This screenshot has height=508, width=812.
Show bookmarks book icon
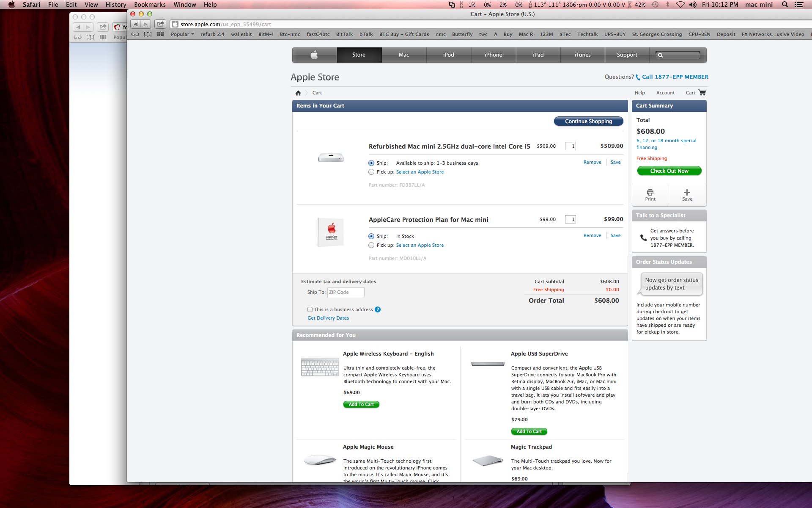(148, 34)
